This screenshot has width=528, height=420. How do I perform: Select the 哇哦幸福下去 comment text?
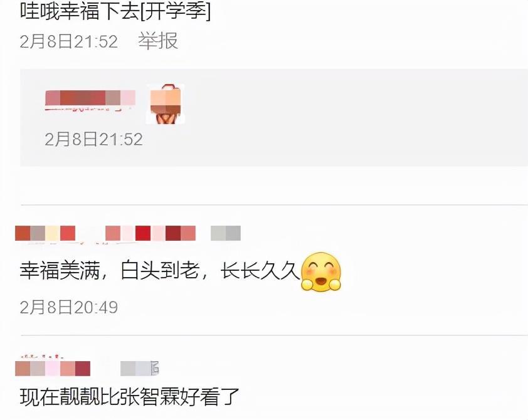[80, 12]
